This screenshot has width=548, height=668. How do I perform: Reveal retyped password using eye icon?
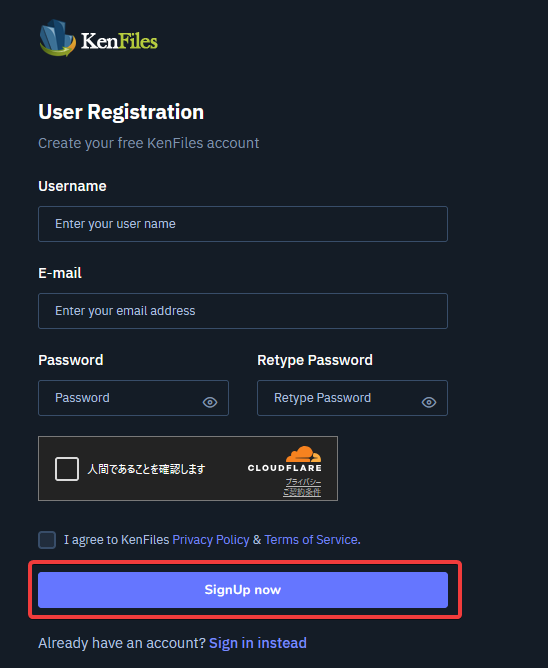click(x=429, y=402)
